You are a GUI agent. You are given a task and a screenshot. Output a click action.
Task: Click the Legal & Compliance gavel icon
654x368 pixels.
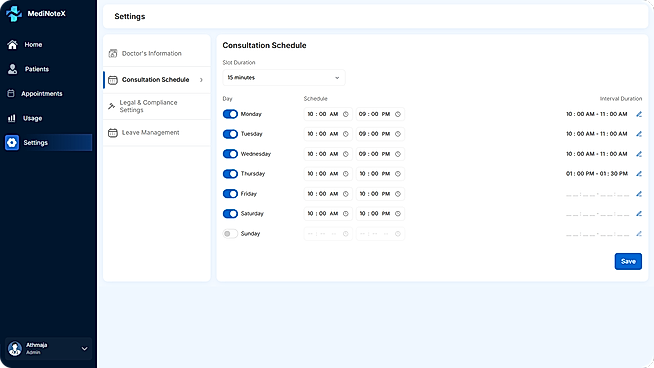point(111,106)
